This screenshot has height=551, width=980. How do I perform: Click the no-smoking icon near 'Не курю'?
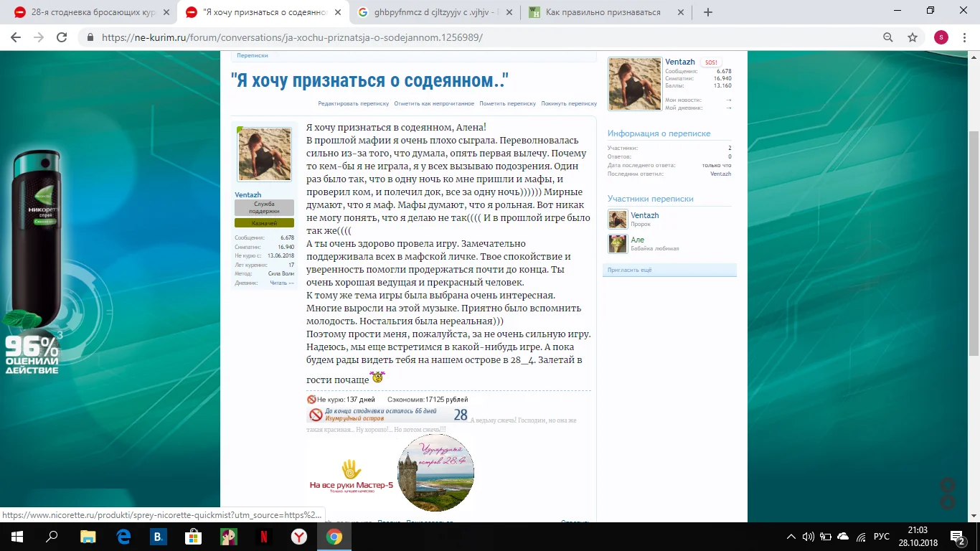coord(311,399)
